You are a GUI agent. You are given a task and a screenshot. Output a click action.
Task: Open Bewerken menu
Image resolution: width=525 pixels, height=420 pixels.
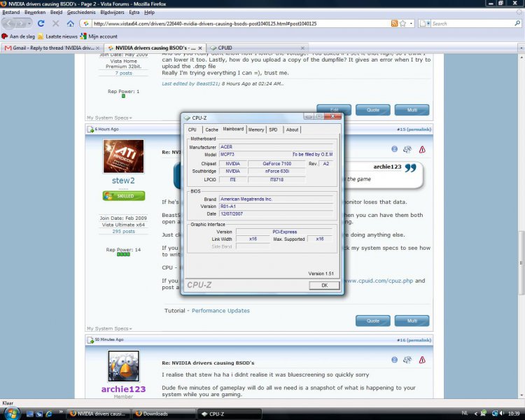pyautogui.click(x=35, y=12)
